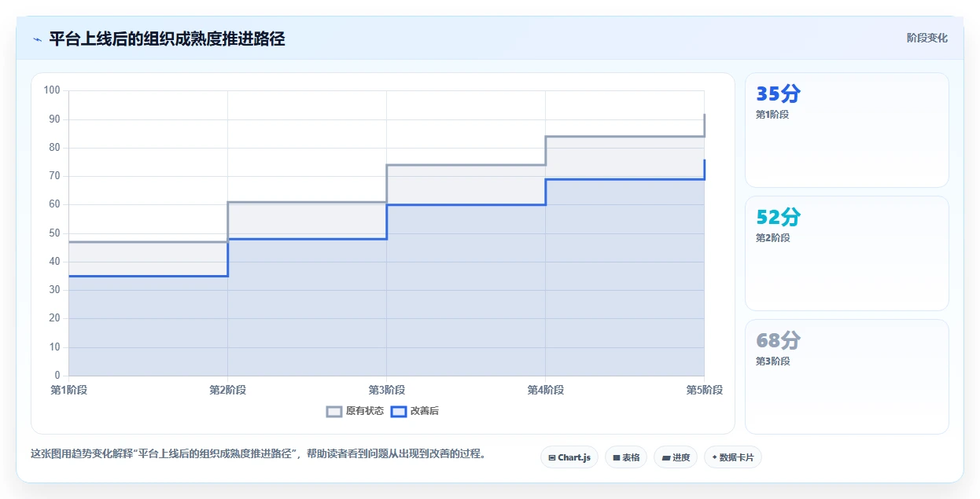Click the 第5阶段 x-axis label
The height and width of the screenshot is (499, 980).
point(705,390)
